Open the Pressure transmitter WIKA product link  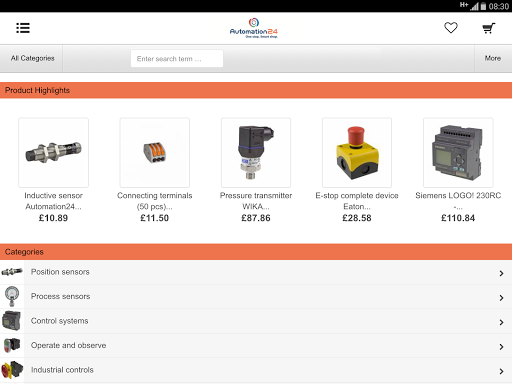[x=256, y=201]
